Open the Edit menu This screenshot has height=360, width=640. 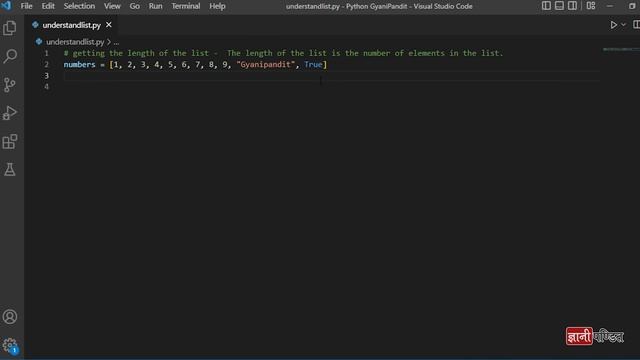(48, 6)
